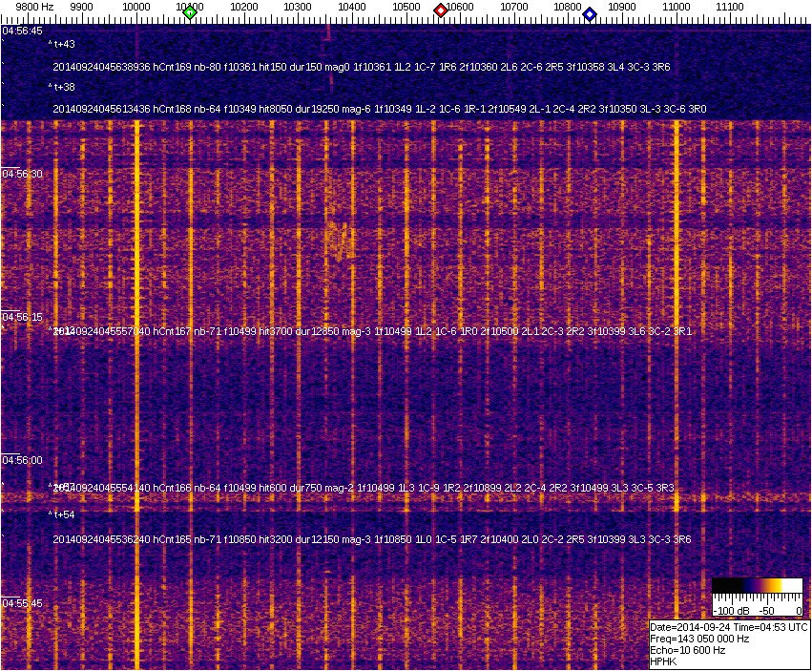Image resolution: width=812 pixels, height=671 pixels.
Task: Click the dB color scale gradient bar
Action: pos(757,586)
